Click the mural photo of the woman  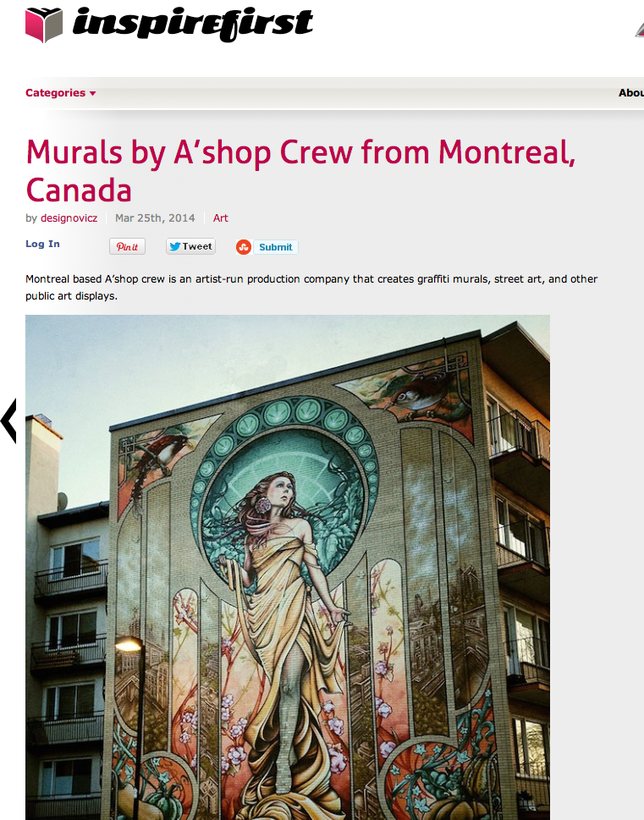coord(287,567)
